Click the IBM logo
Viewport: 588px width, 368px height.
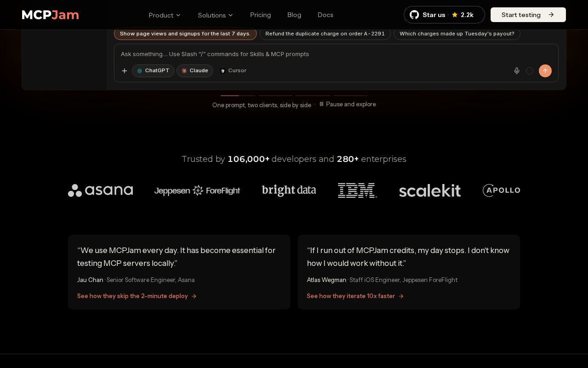357,190
